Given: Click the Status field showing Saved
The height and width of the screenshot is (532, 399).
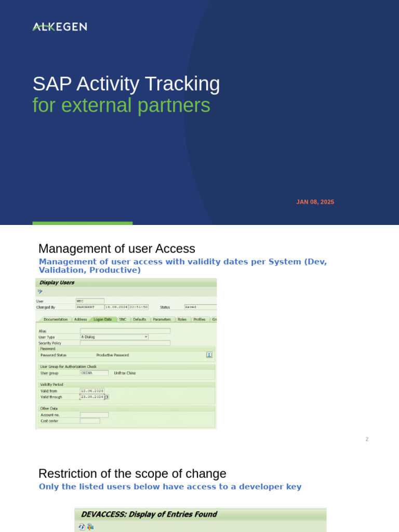Looking at the screenshot, I should tap(200, 307).
